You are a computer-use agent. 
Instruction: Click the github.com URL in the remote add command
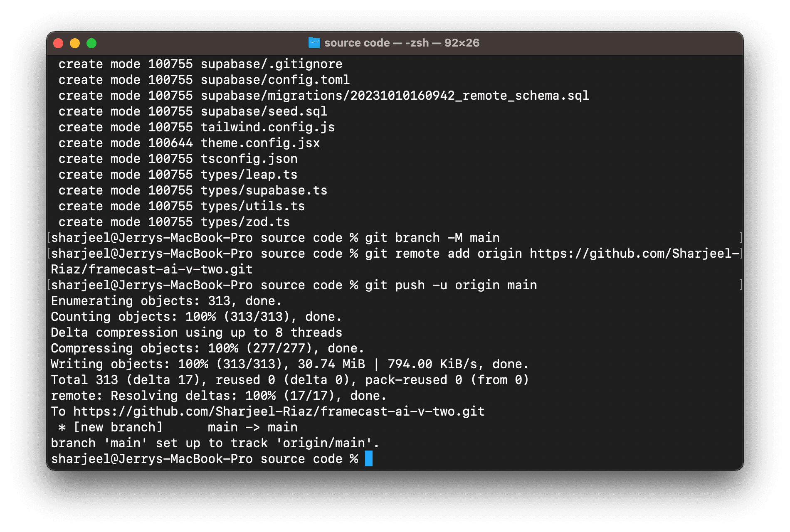(634, 254)
